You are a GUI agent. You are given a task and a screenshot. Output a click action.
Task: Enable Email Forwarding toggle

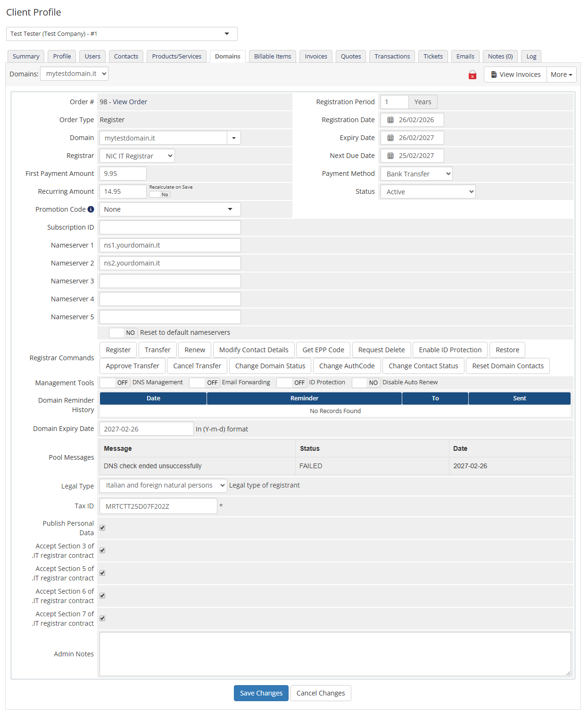[x=204, y=382]
